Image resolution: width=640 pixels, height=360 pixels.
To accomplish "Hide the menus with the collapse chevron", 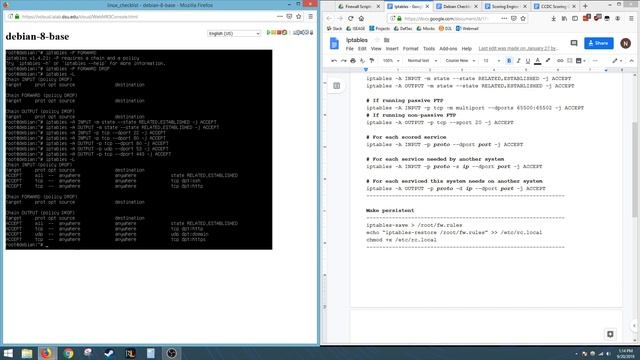I will coord(631,61).
